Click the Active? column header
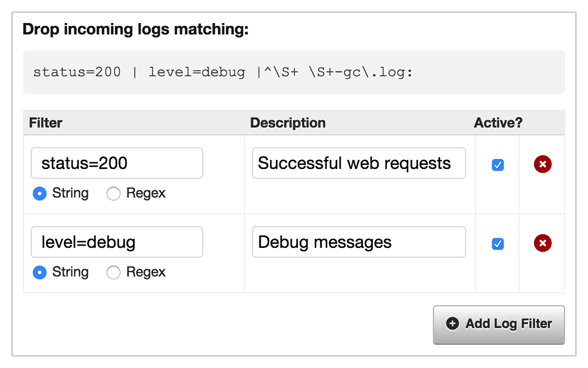Screen dimensions: 588x368 pos(498,122)
